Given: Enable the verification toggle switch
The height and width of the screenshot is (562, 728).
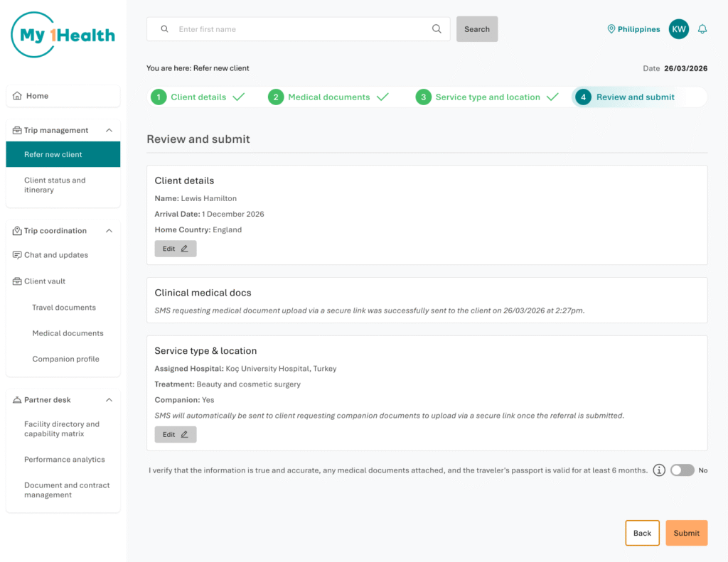Looking at the screenshot, I should pyautogui.click(x=682, y=470).
